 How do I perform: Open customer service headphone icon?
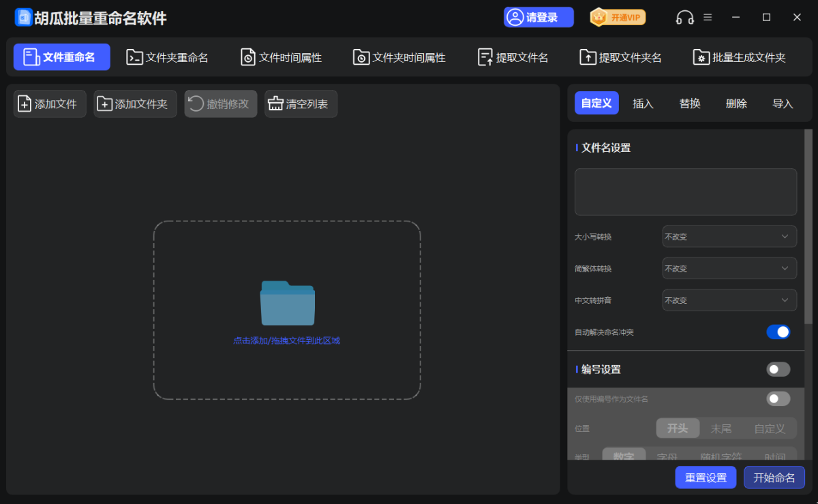684,18
